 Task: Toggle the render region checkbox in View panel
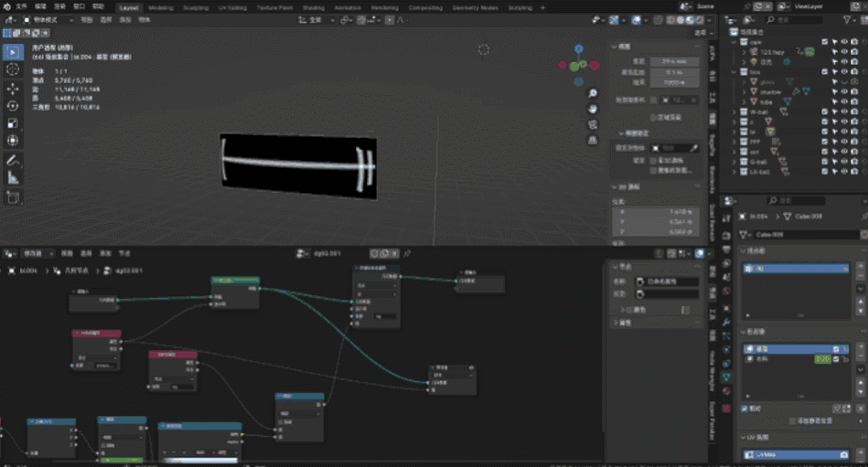653,118
